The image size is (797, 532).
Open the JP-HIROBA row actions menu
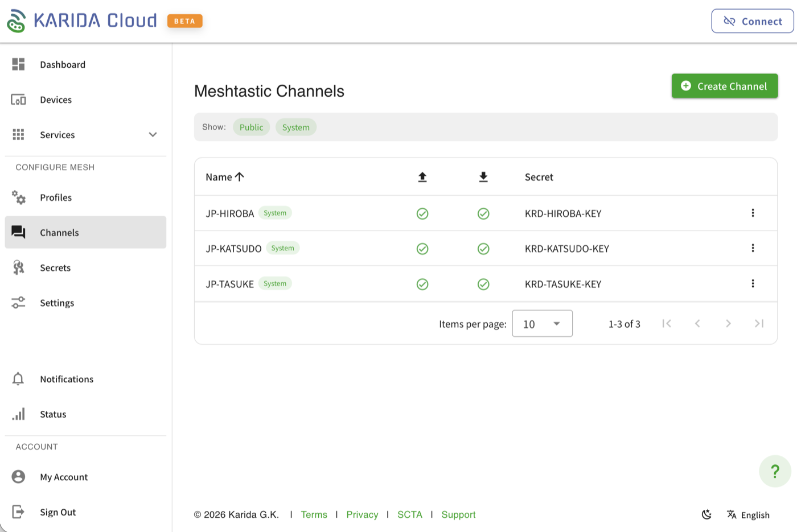click(x=753, y=213)
